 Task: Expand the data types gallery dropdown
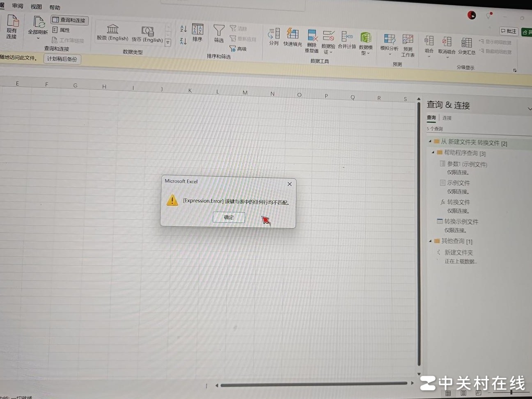point(168,43)
